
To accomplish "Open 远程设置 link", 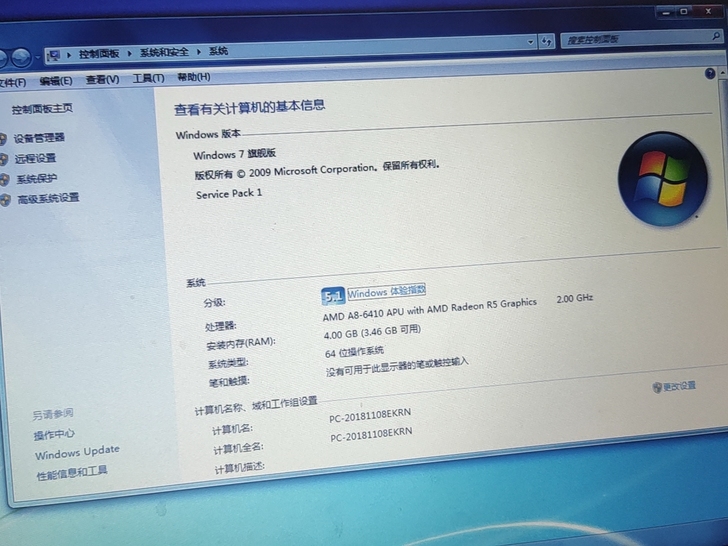I will click(x=35, y=158).
